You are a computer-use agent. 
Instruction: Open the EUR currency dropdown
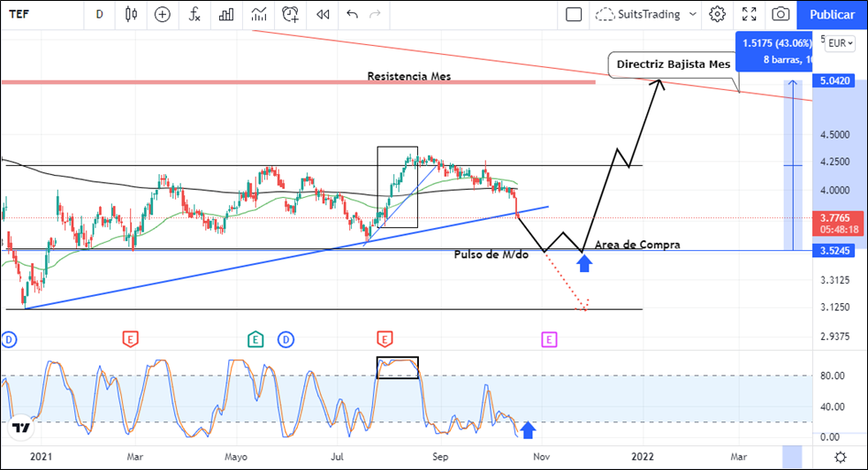click(x=841, y=43)
